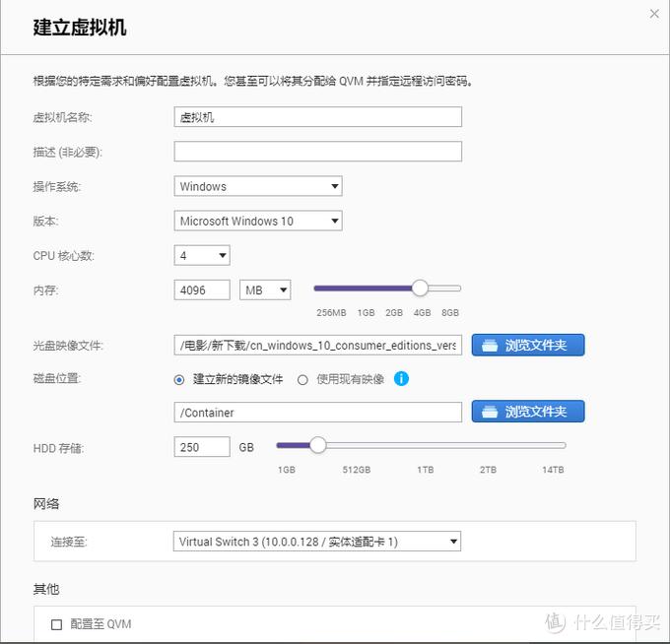
Task: Click 浏览文件夹 button for 光盘映像文件
Action: [528, 345]
